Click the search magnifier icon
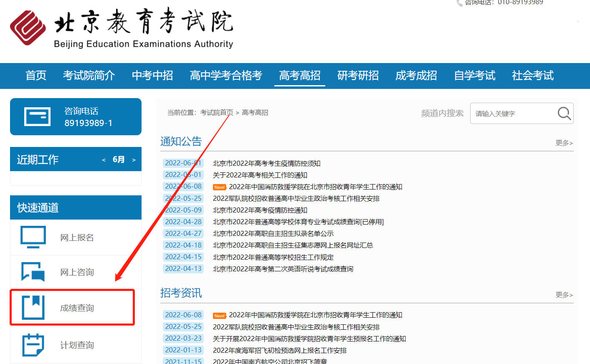The width and height of the screenshot is (590, 364). pyautogui.click(x=564, y=113)
